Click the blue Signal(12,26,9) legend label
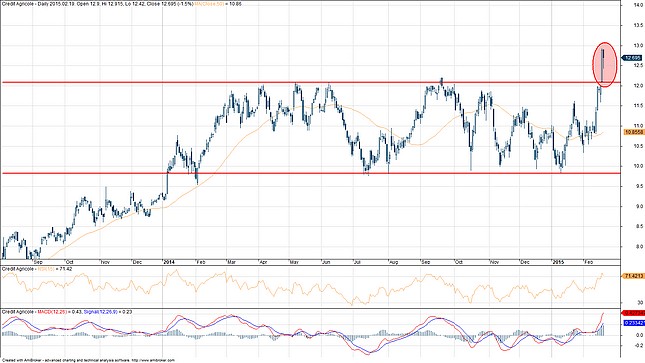 [x=101, y=312]
